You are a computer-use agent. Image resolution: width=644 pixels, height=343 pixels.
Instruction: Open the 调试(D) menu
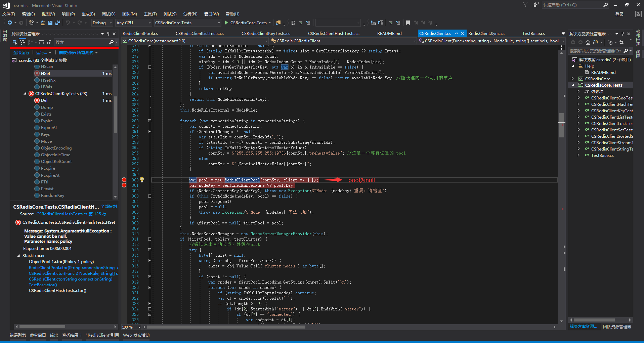tap(108, 14)
